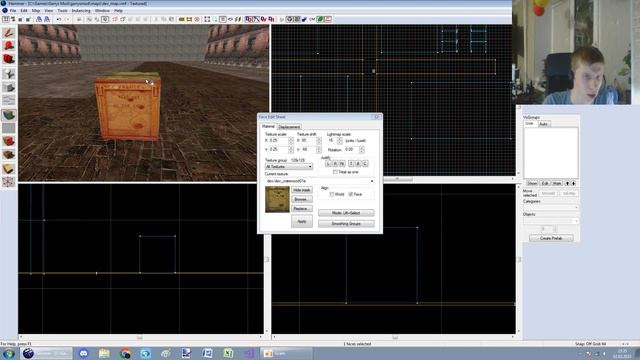Open Excel from the taskbar
640x360 pixels.
click(228, 353)
